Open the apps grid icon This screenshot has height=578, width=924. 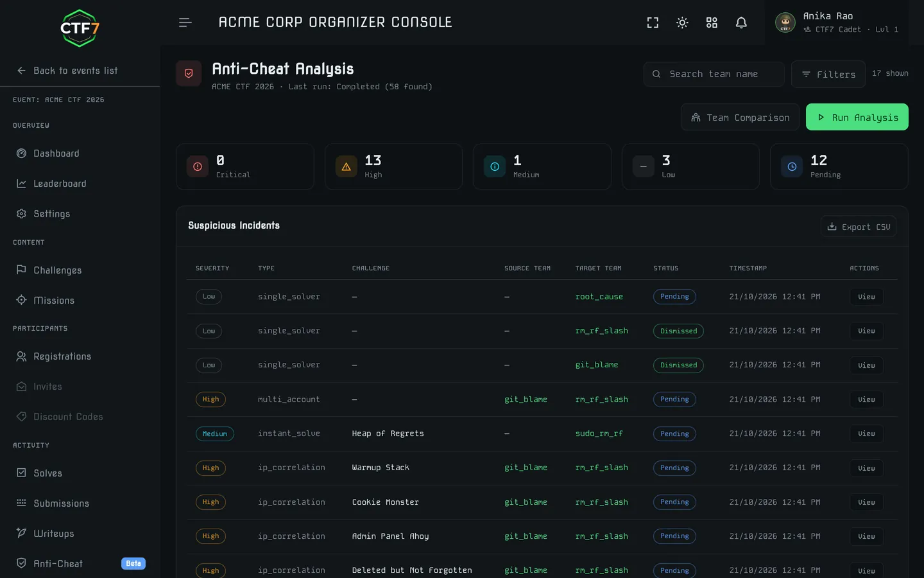click(x=712, y=22)
